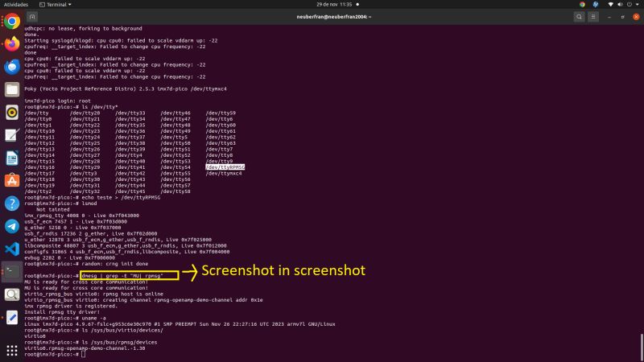The height and width of the screenshot is (362, 644).
Task: Click the /dev/ttymxc4 entry in the listing
Action: click(224, 173)
